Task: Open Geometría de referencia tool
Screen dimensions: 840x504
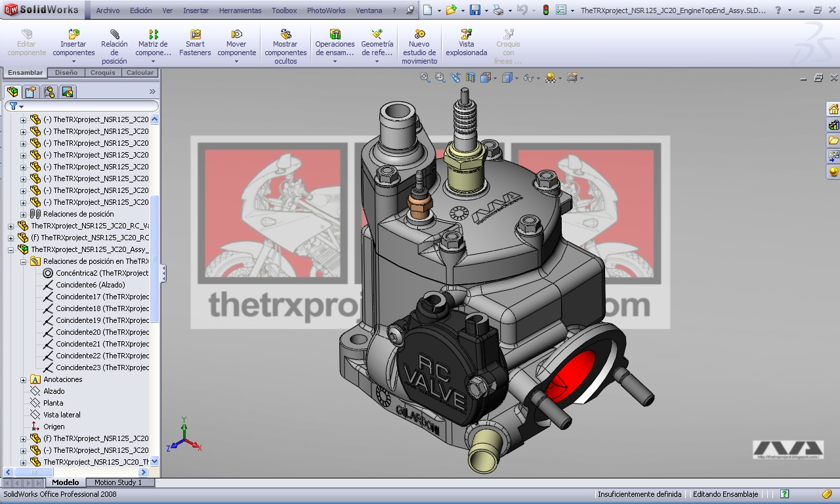Action: click(377, 45)
